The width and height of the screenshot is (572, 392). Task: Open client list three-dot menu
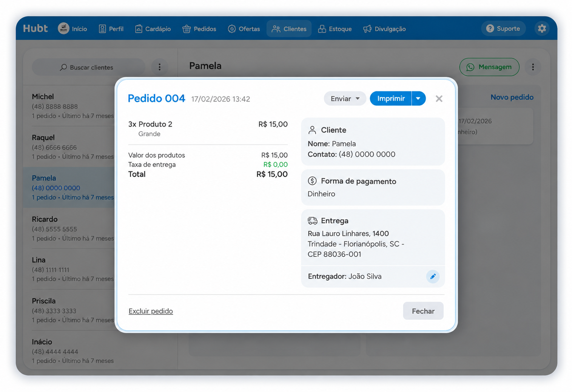160,67
